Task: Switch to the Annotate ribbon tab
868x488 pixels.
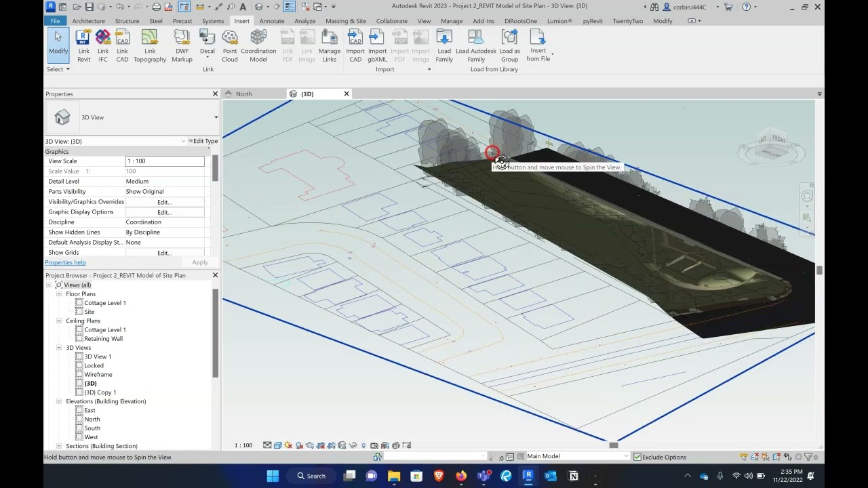Action: (x=272, y=21)
